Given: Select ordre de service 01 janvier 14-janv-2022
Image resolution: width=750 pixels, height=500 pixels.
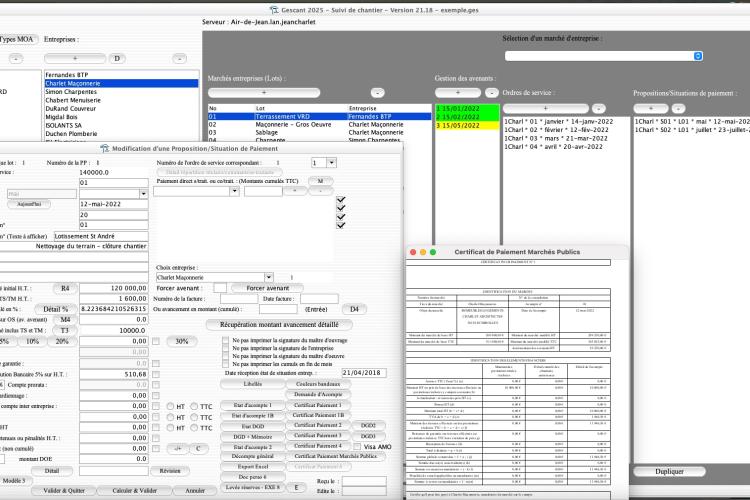Looking at the screenshot, I should [565, 122].
